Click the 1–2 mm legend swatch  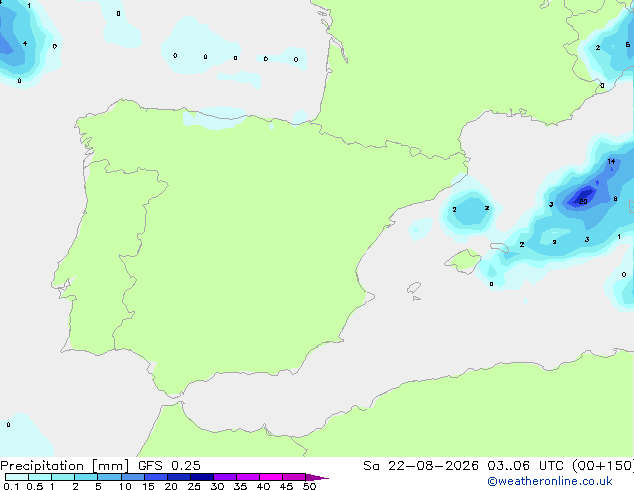[63, 477]
